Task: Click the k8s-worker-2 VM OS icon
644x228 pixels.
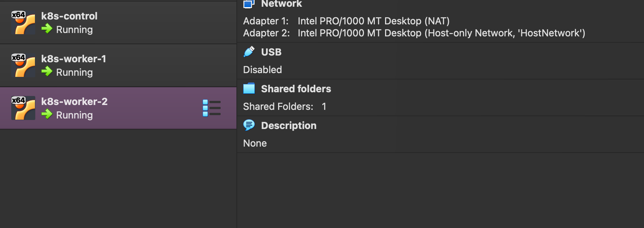Action: 23,108
